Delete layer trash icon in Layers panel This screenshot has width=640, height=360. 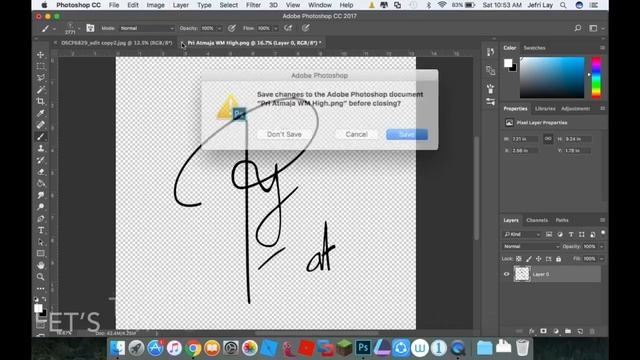pos(592,331)
